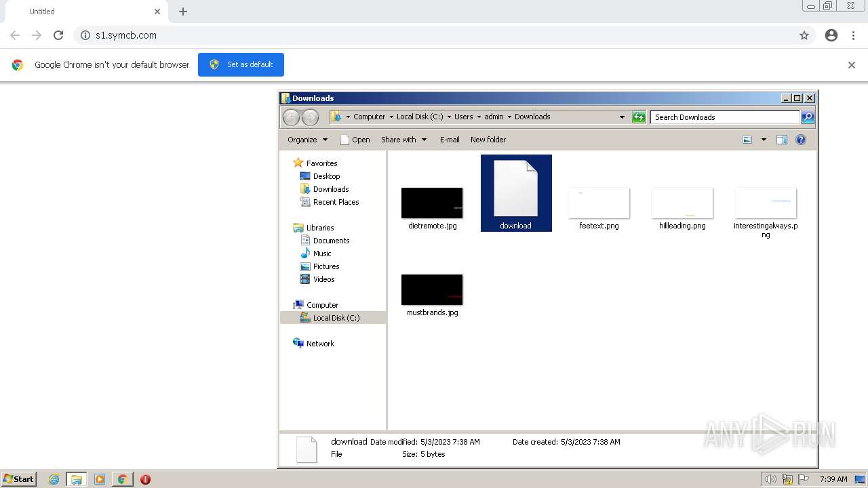Open explorer Help icon
Screen dimensions: 868x488
(801, 140)
